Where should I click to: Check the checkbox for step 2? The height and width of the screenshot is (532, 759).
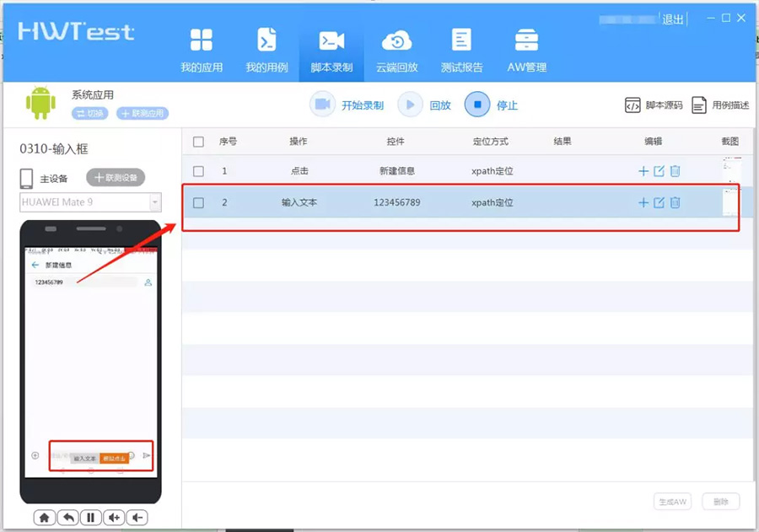click(198, 203)
